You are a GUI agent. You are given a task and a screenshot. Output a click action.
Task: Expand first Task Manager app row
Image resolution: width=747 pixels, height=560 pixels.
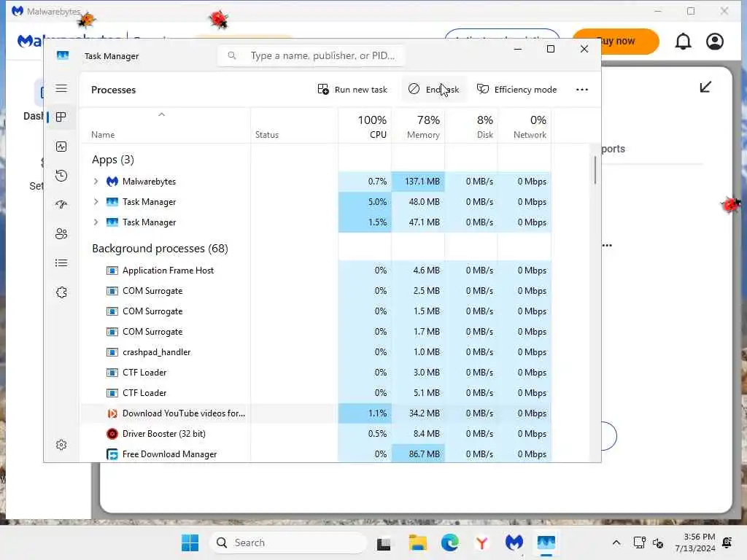click(96, 202)
